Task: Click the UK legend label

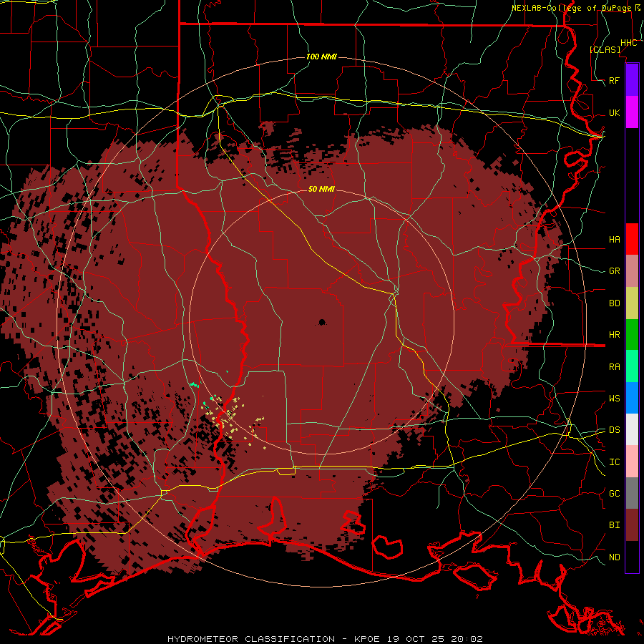Action: [x=614, y=112]
